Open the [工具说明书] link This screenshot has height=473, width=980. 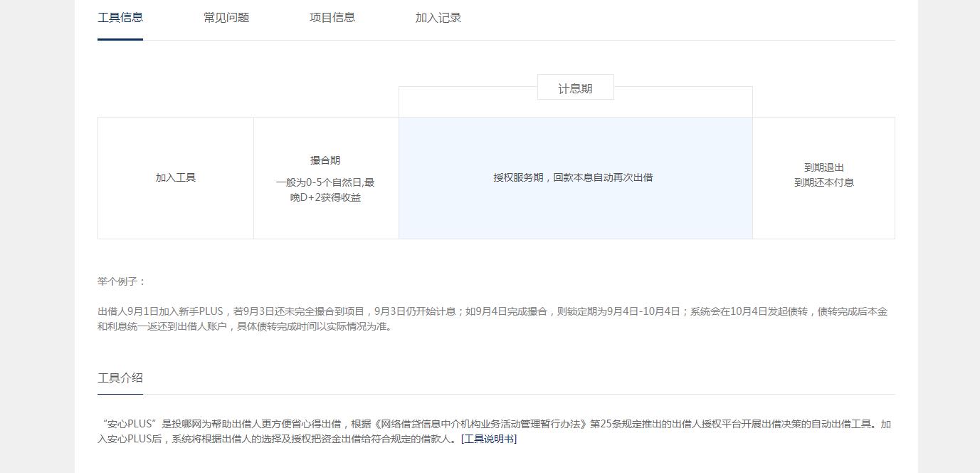tap(489, 439)
